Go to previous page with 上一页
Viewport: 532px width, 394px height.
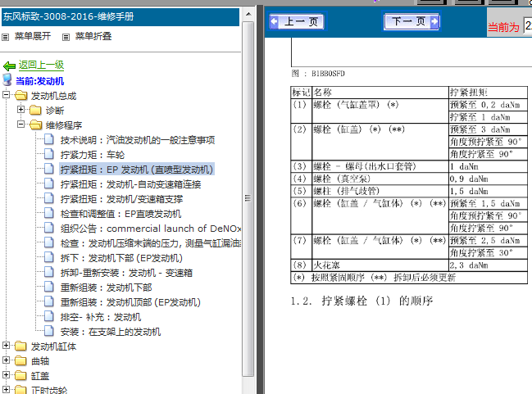297,21
